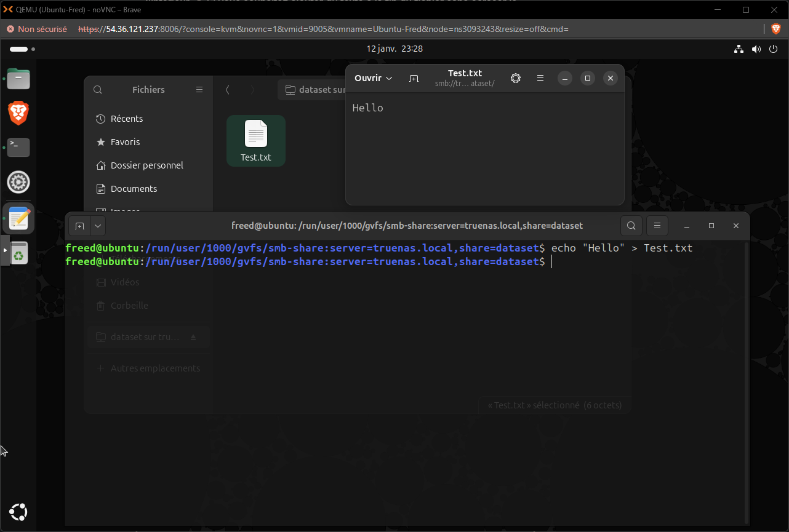Open Dossier personnel folder

146,165
